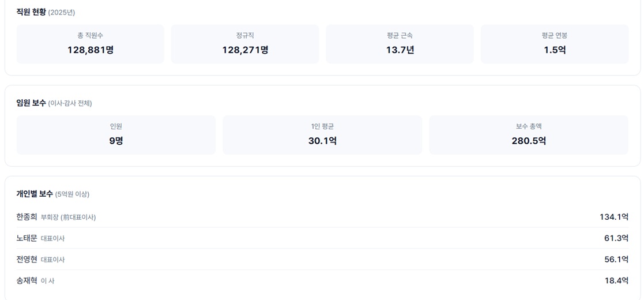Select the 송재혁 이사 row
Viewport: 644px width, 300px height.
[322, 281]
